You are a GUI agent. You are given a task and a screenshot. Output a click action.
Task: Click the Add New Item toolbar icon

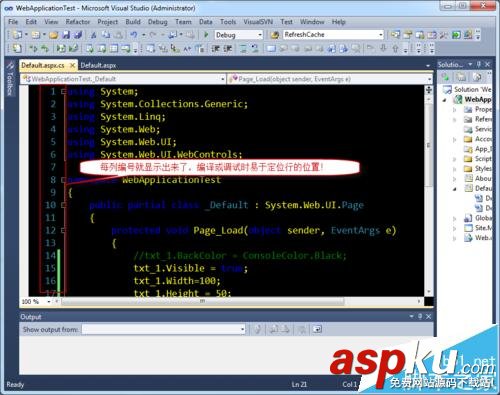point(36,35)
